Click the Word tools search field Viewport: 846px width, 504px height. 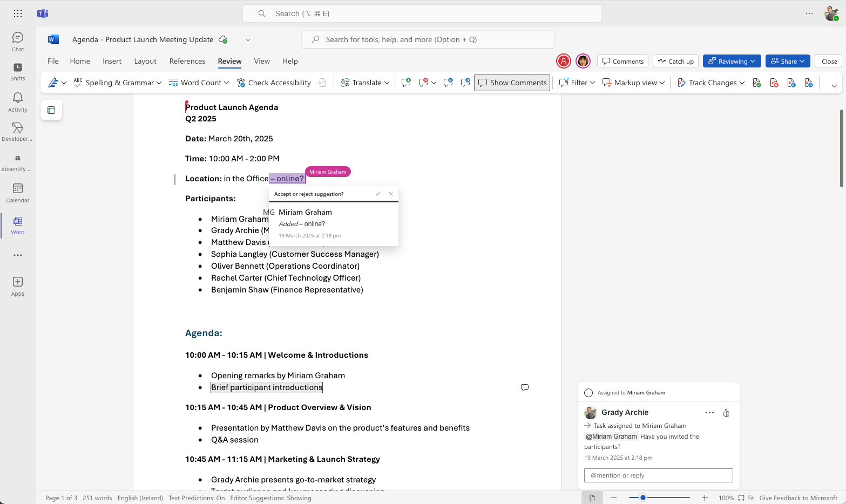[x=428, y=39]
